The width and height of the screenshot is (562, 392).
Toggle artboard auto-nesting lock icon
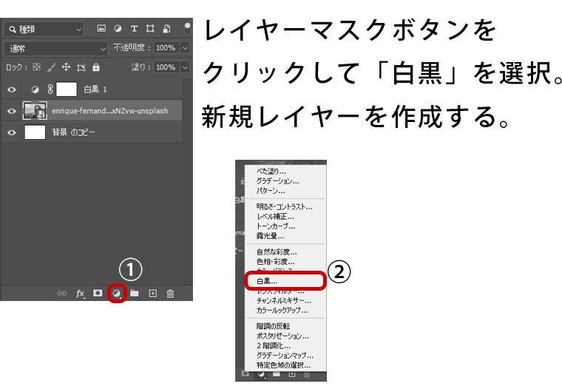[x=81, y=67]
